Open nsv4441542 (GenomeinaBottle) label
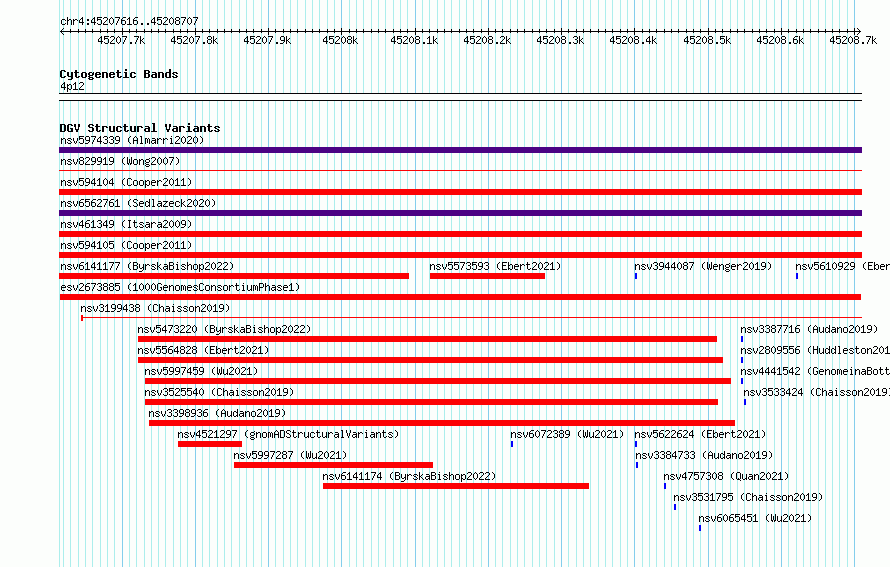890x567 pixels. [815, 371]
